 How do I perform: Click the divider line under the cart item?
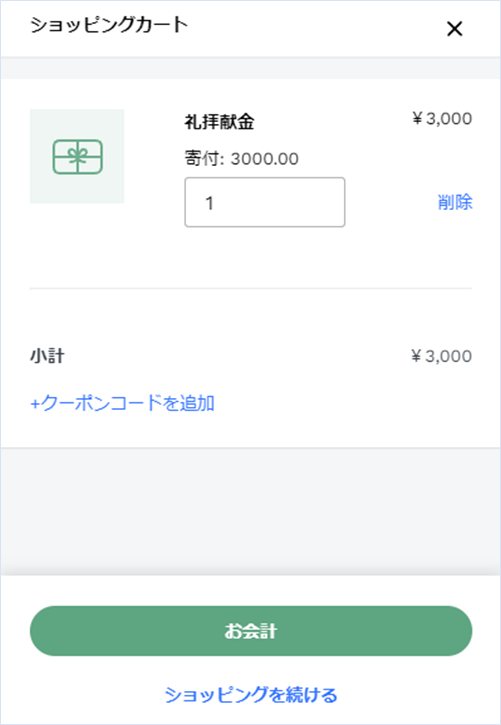(x=251, y=288)
